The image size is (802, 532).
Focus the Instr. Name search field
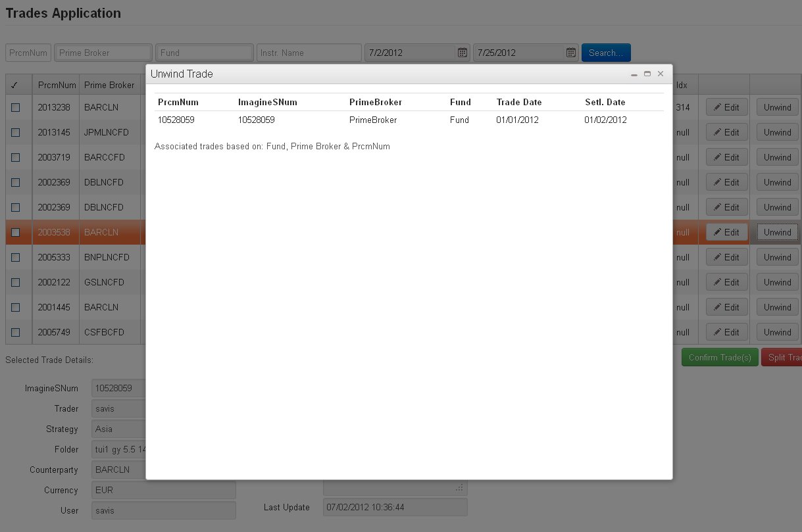pyautogui.click(x=309, y=53)
